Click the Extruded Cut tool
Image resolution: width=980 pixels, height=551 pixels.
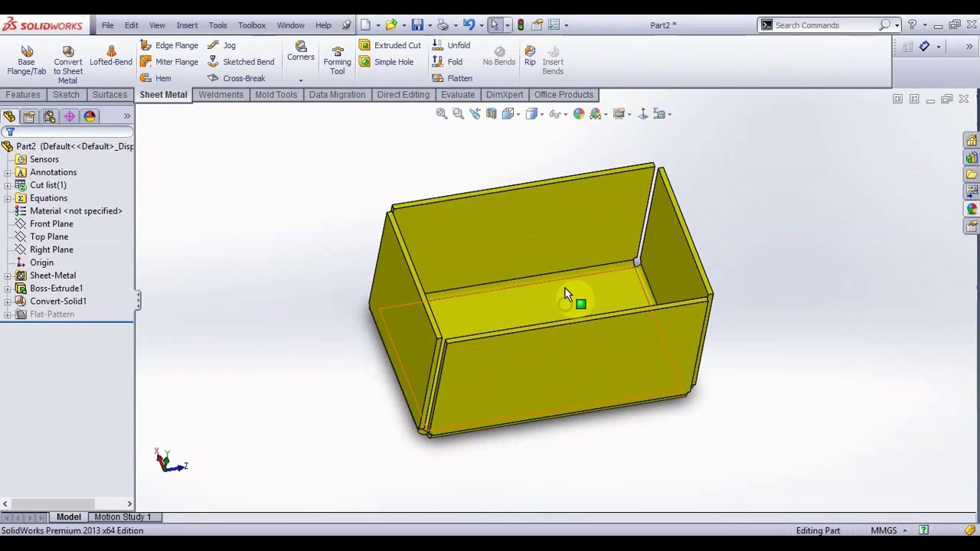click(x=390, y=45)
